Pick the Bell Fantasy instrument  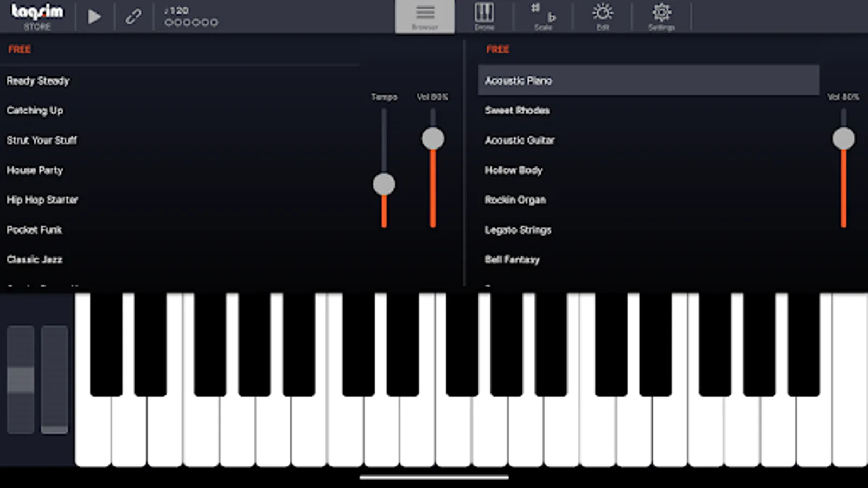512,260
